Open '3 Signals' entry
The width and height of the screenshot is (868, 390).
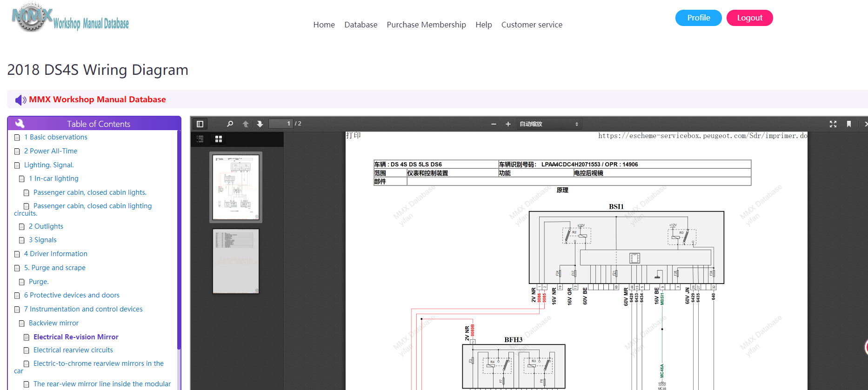pos(43,240)
